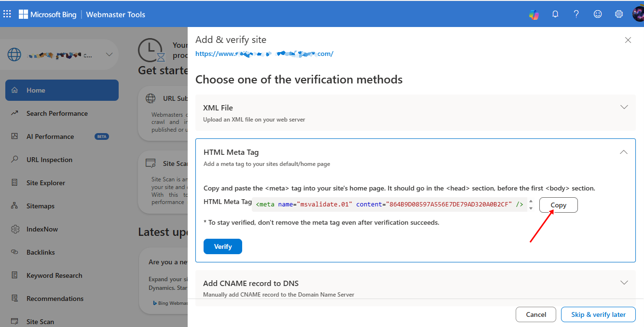Copy the HTML meta tag
Viewport: 644px width, 327px height.
coord(558,205)
